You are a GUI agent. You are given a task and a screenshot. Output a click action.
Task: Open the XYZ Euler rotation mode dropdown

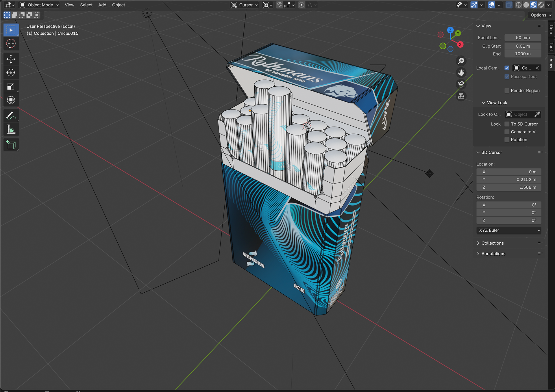tap(509, 230)
